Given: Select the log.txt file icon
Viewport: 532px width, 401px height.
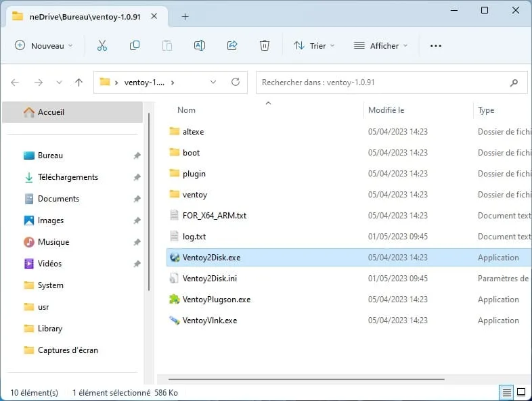Looking at the screenshot, I should click(x=174, y=236).
